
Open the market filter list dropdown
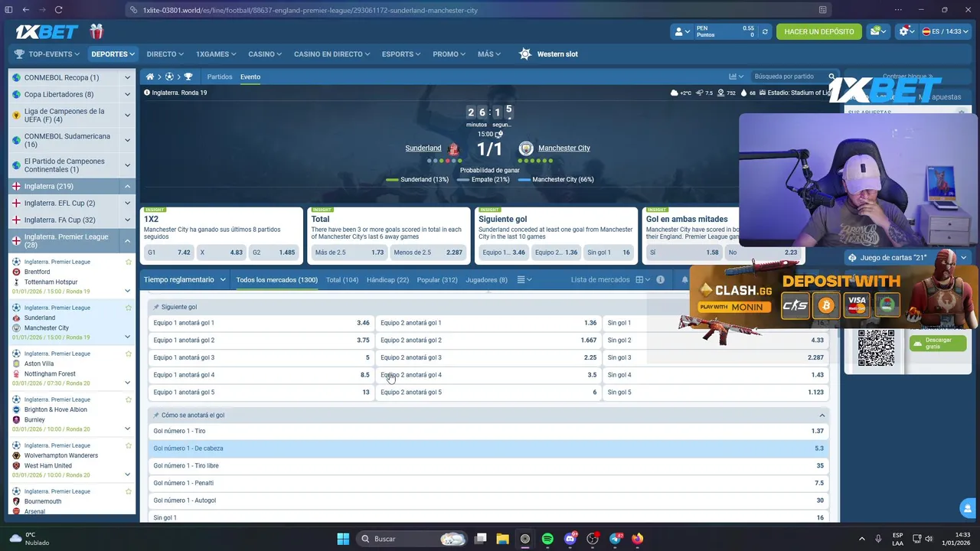[x=524, y=279]
